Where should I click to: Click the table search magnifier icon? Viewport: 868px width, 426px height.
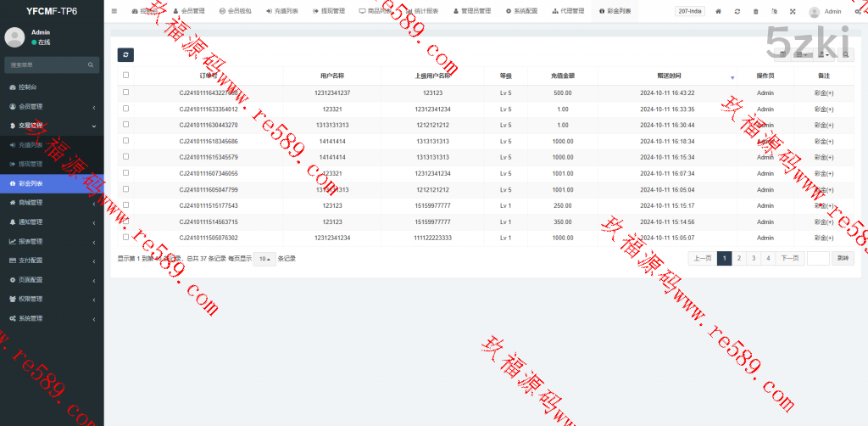(x=845, y=55)
